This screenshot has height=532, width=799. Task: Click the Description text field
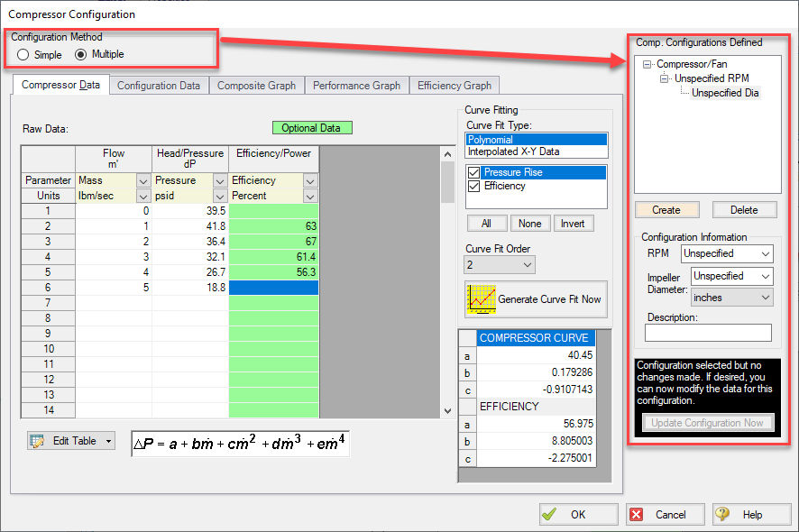coord(708,334)
